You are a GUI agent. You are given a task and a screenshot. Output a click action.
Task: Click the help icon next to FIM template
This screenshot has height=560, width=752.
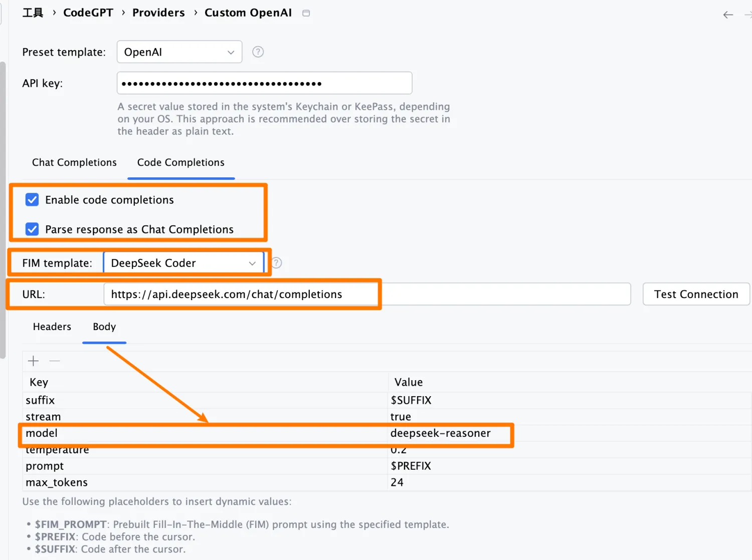(x=276, y=263)
